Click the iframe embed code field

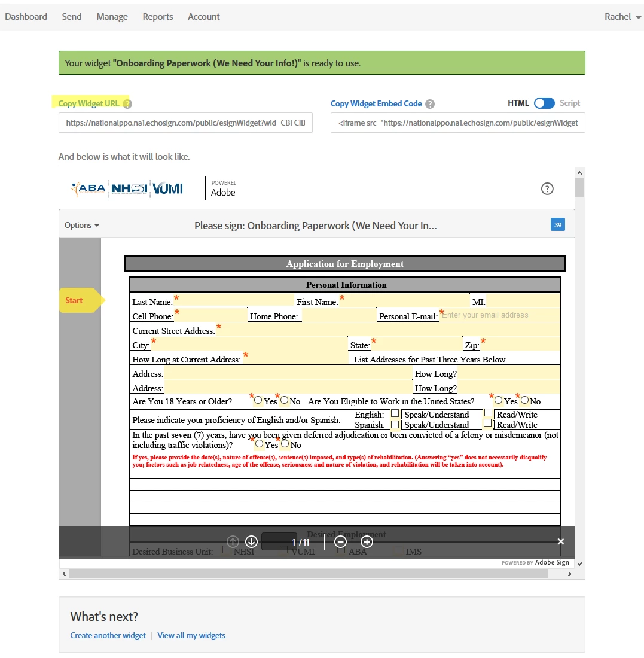click(x=457, y=123)
